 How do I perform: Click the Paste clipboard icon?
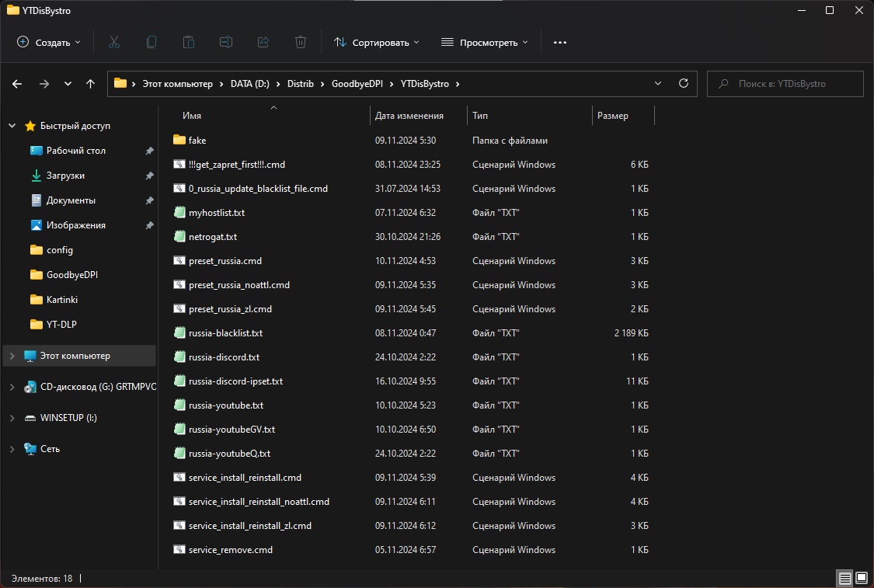point(189,42)
